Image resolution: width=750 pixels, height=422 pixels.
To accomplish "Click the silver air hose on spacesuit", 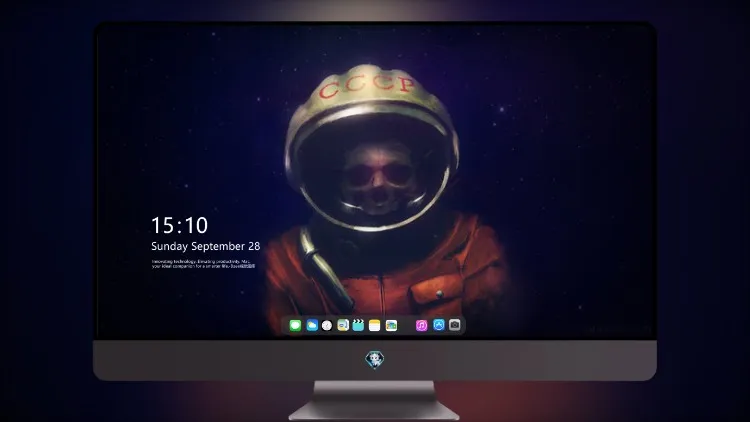I will [323, 266].
